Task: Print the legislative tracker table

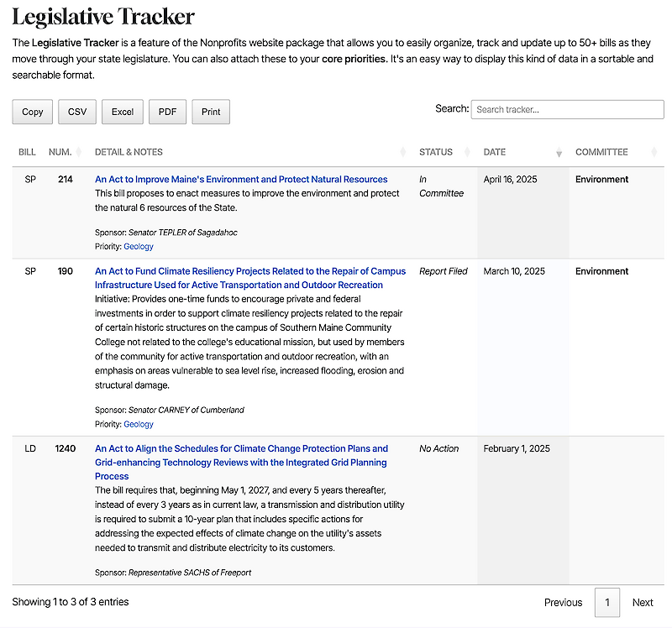Action: click(x=211, y=112)
